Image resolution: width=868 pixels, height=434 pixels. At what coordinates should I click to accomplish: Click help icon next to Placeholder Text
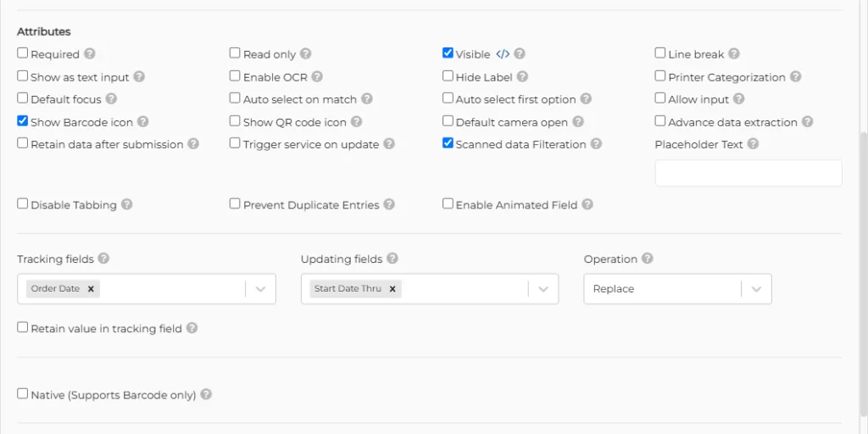753,144
